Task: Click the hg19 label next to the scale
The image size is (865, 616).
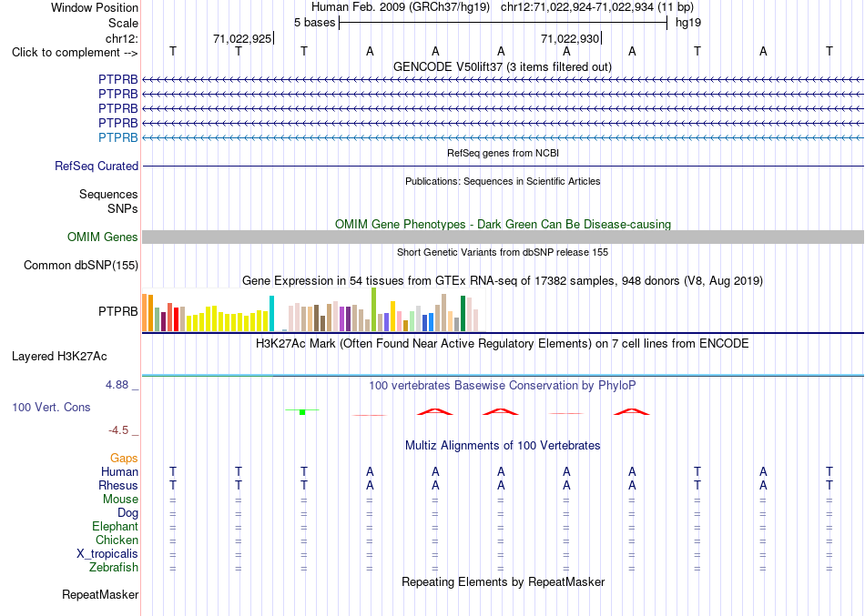Action: pos(688,23)
